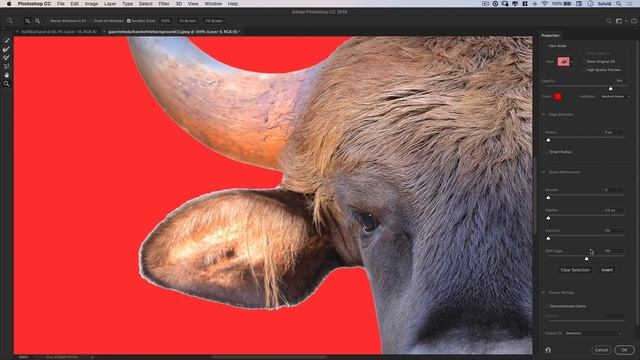Open the Properties panel tab

(550, 36)
